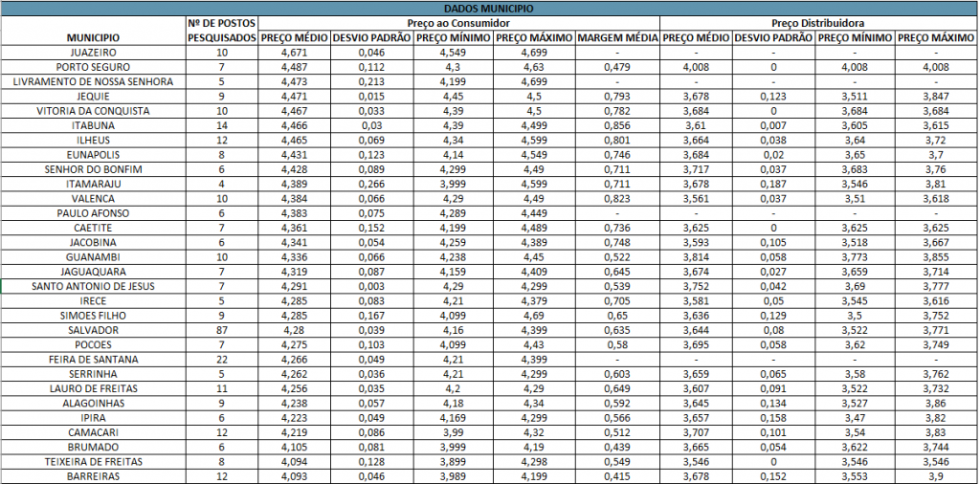The width and height of the screenshot is (980, 484).
Task: Click distributor preço mínimo 3,5 for Simoes Filho
Action: tap(855, 316)
